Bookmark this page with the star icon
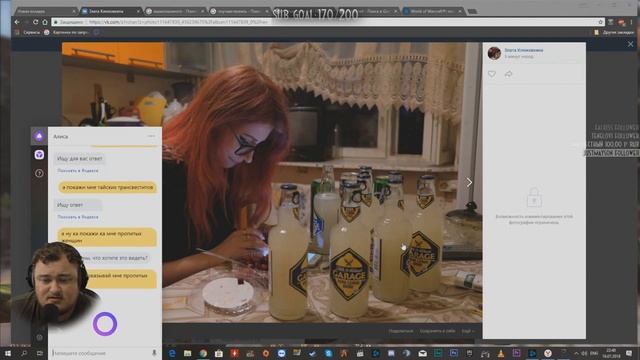This screenshot has width=640, height=360. [600, 22]
